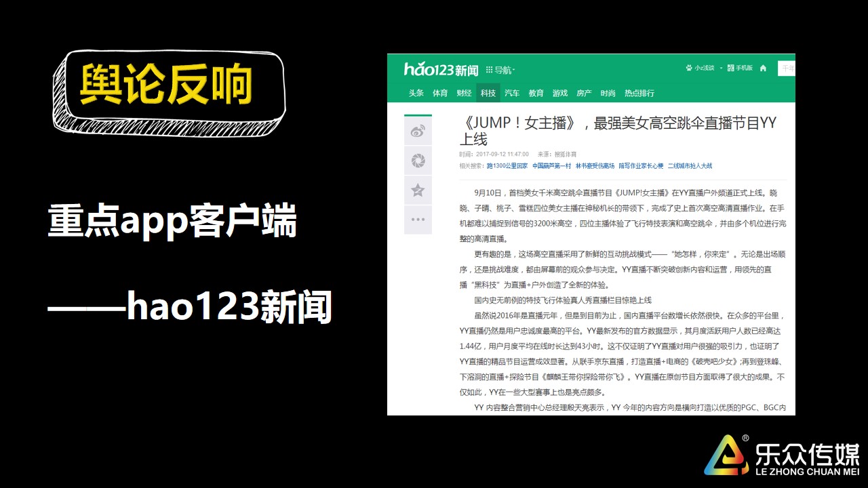Open the 体育 news tab

click(440, 93)
